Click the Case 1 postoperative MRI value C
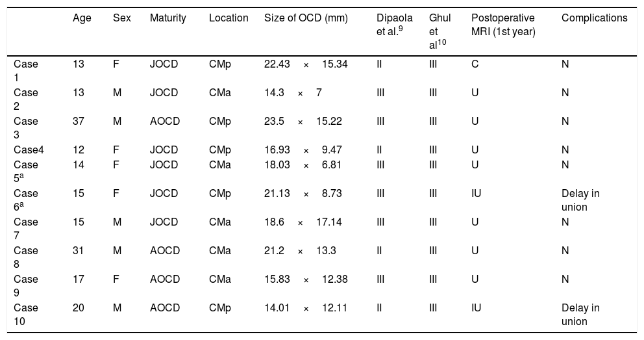This screenshot has width=644, height=340. tap(475, 64)
